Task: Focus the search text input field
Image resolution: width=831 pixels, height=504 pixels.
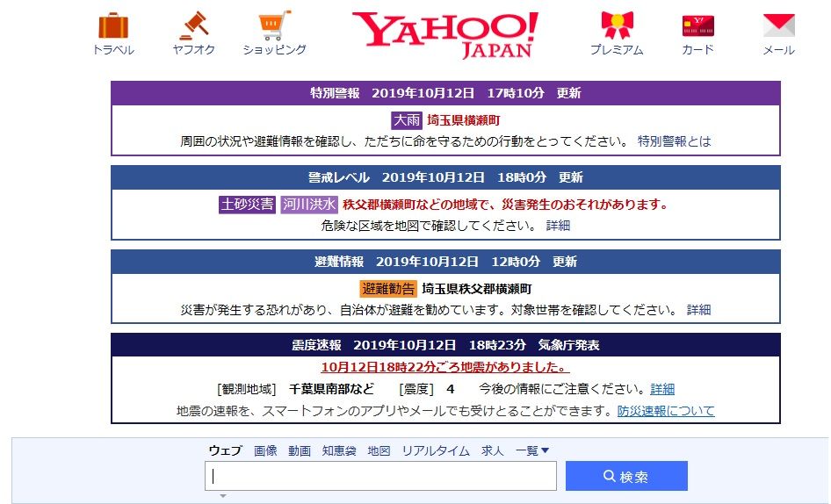Action: [x=380, y=476]
